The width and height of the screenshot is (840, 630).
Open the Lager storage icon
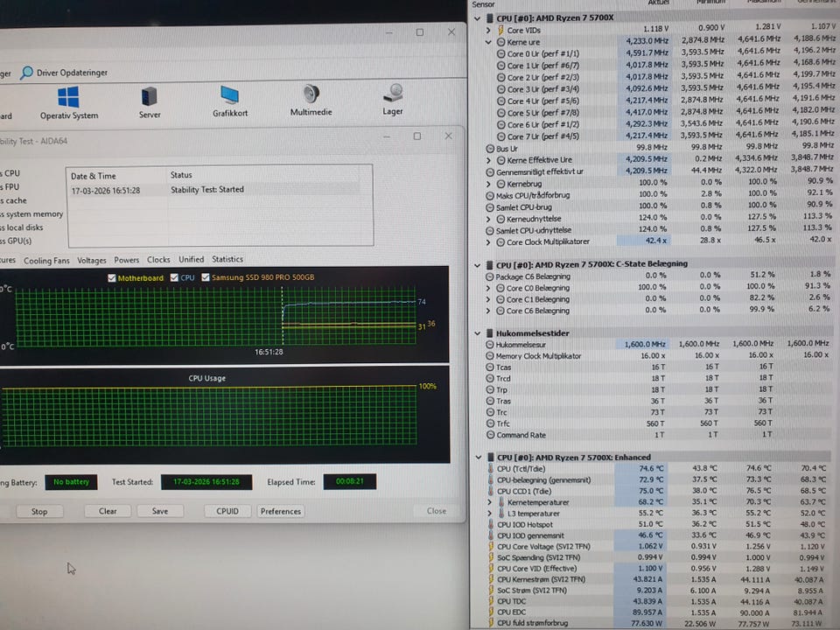(x=393, y=94)
